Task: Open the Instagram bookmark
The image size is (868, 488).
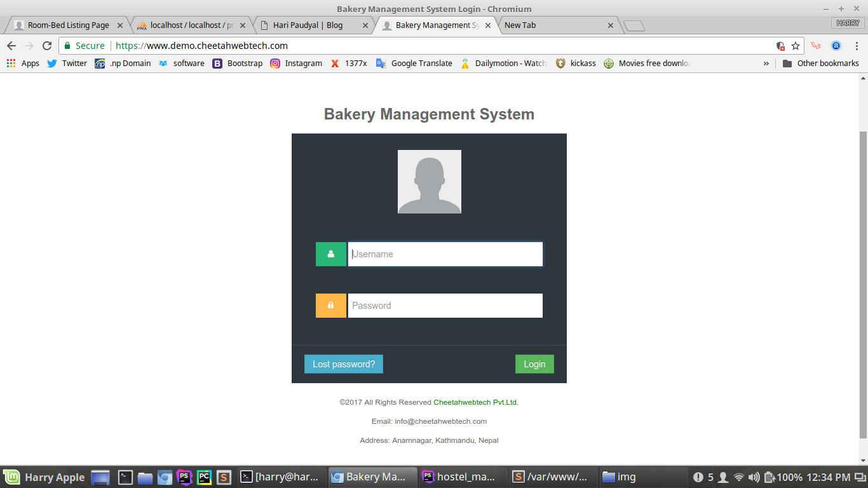Action: (296, 63)
